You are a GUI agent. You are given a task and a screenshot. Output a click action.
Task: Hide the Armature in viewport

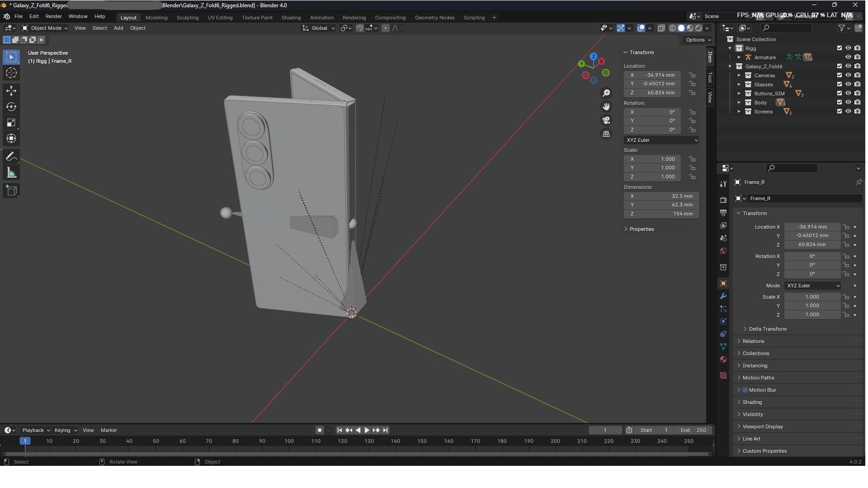point(848,57)
